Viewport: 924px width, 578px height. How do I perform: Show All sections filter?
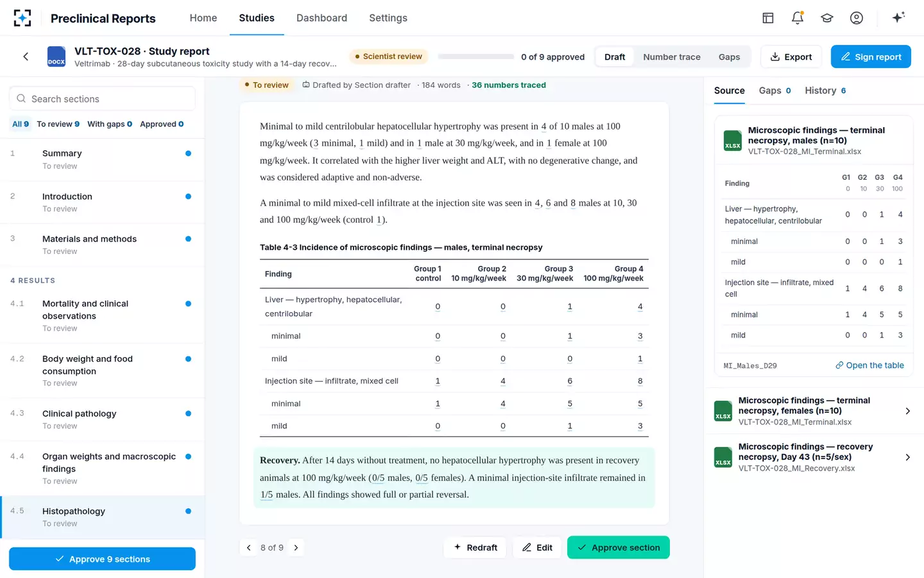[x=21, y=124]
